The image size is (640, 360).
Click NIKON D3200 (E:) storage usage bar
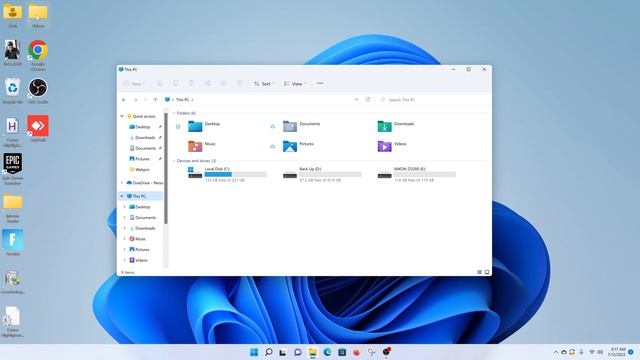pyautogui.click(x=425, y=174)
